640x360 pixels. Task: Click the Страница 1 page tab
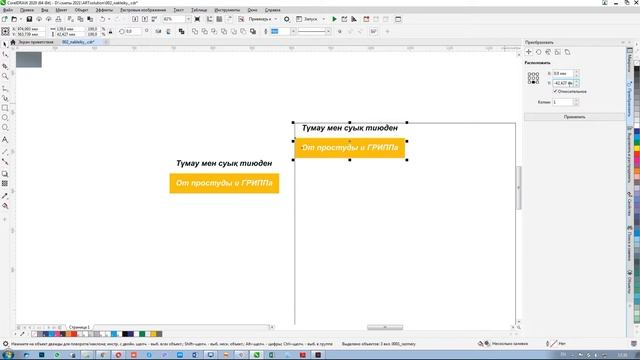pos(79,327)
